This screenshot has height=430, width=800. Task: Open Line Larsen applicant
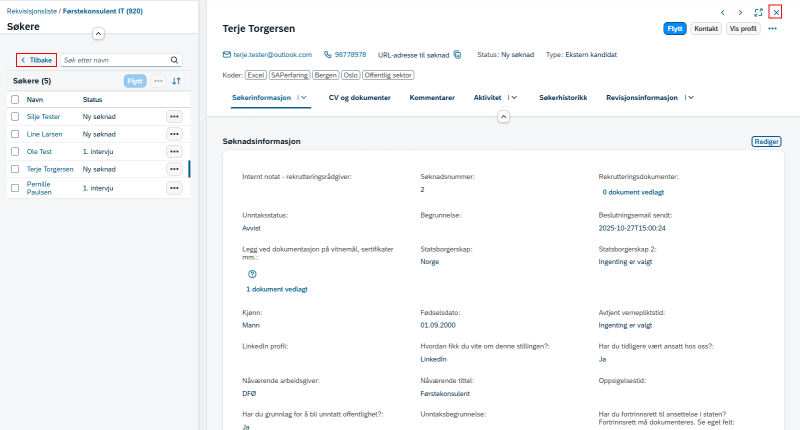click(44, 134)
